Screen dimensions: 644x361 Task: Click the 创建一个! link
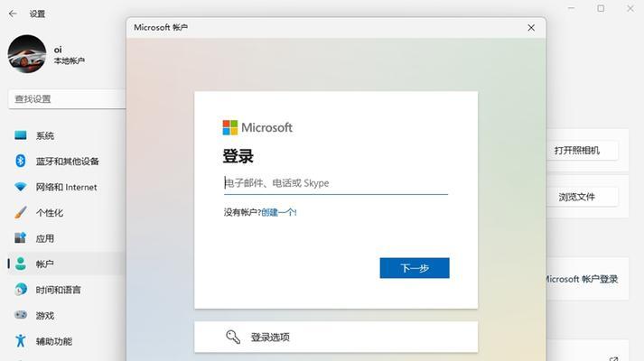[x=279, y=212]
